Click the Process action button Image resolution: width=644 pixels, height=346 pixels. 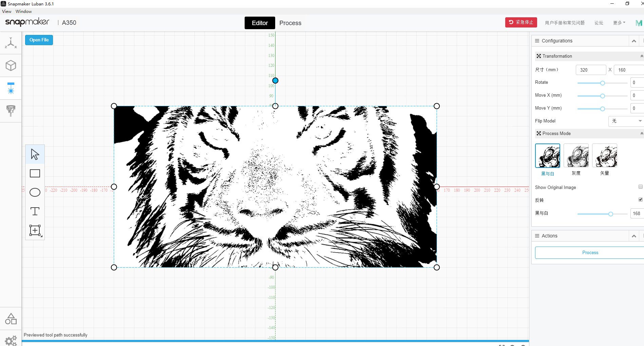(x=590, y=253)
